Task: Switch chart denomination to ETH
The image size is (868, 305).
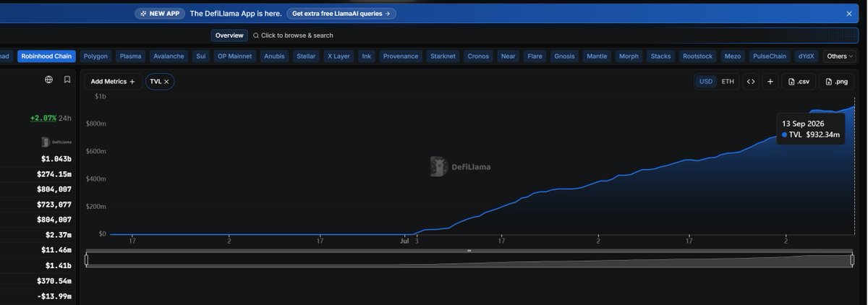Action: point(728,82)
